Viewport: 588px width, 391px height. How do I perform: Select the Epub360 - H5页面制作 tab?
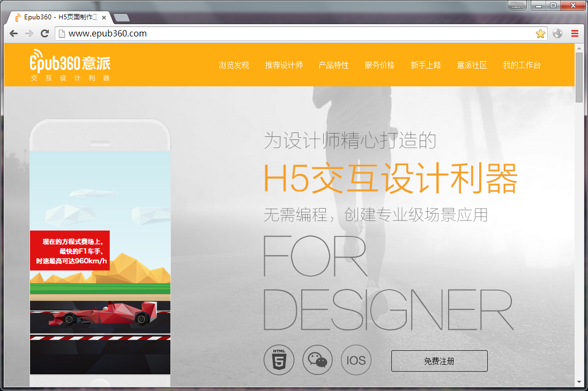click(60, 17)
